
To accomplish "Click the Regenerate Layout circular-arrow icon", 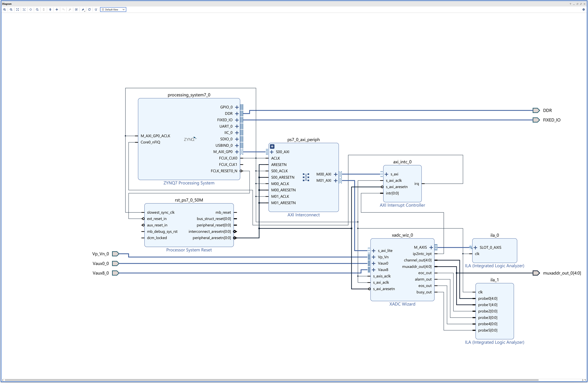I will [89, 9].
